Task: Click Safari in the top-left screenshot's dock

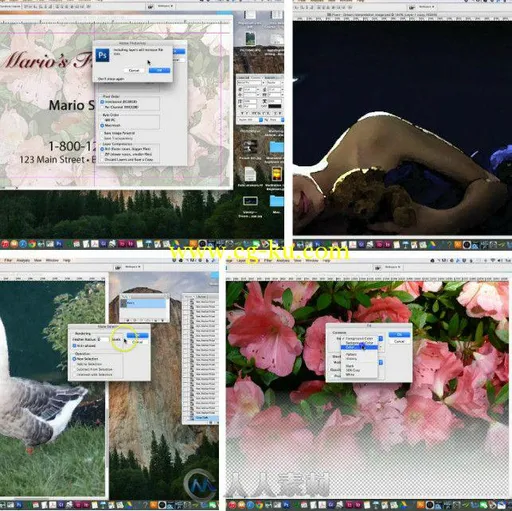Action: (23, 244)
